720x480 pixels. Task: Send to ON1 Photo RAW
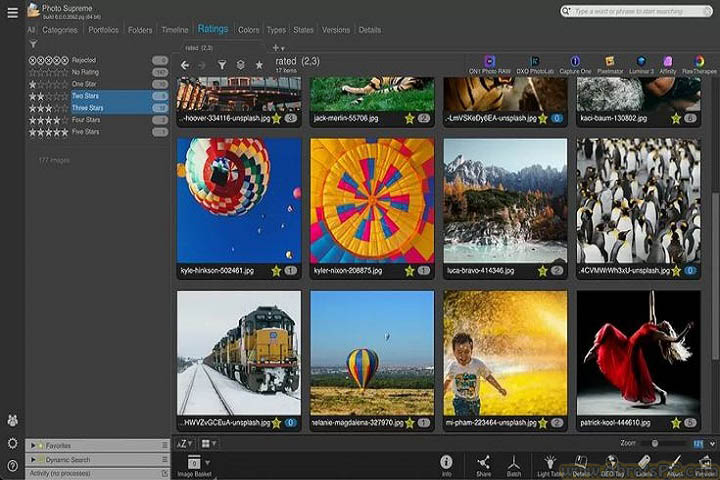[x=489, y=64]
